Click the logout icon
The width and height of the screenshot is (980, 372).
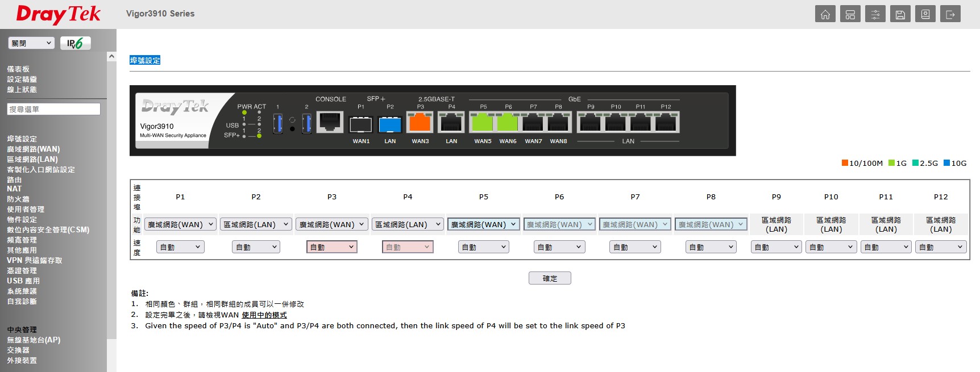950,14
